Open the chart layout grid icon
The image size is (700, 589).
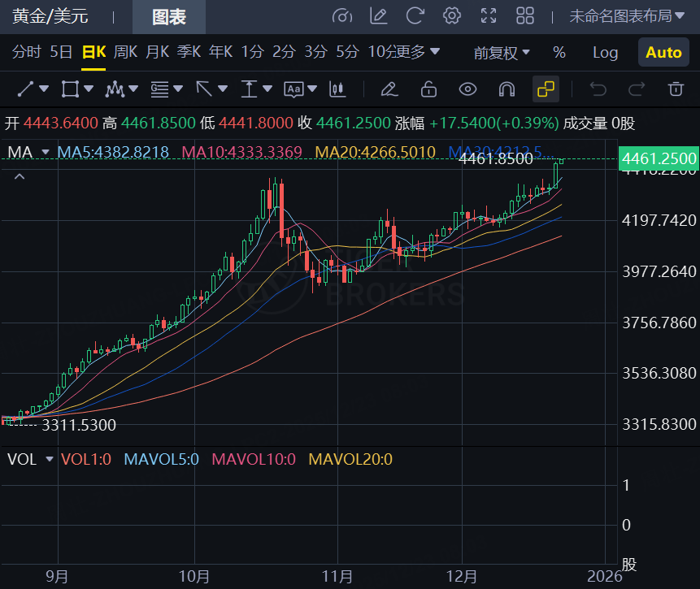pos(525,16)
